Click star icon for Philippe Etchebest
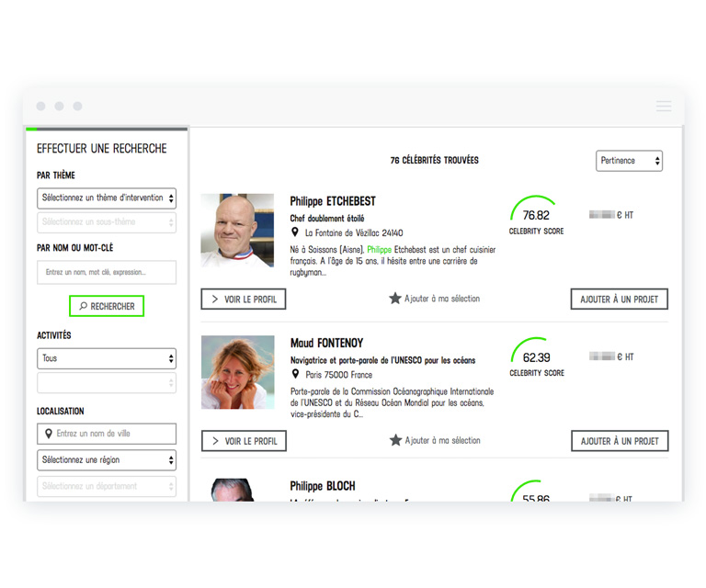The width and height of the screenshot is (706, 588). click(395, 299)
